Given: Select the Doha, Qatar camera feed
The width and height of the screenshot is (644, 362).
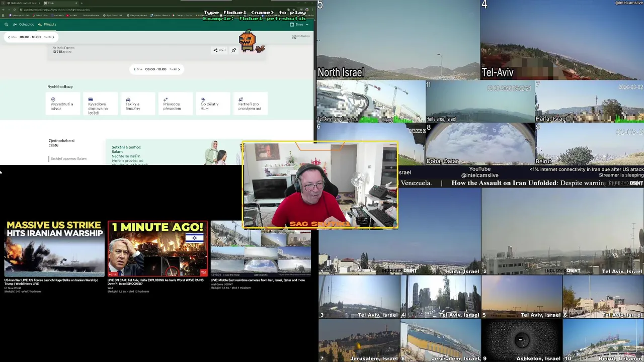Looking at the screenshot, I should pos(480,144).
